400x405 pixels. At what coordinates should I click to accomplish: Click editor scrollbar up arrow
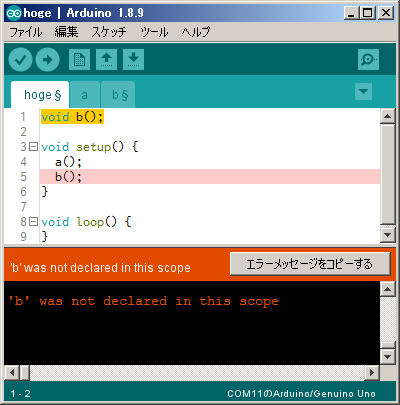point(387,116)
